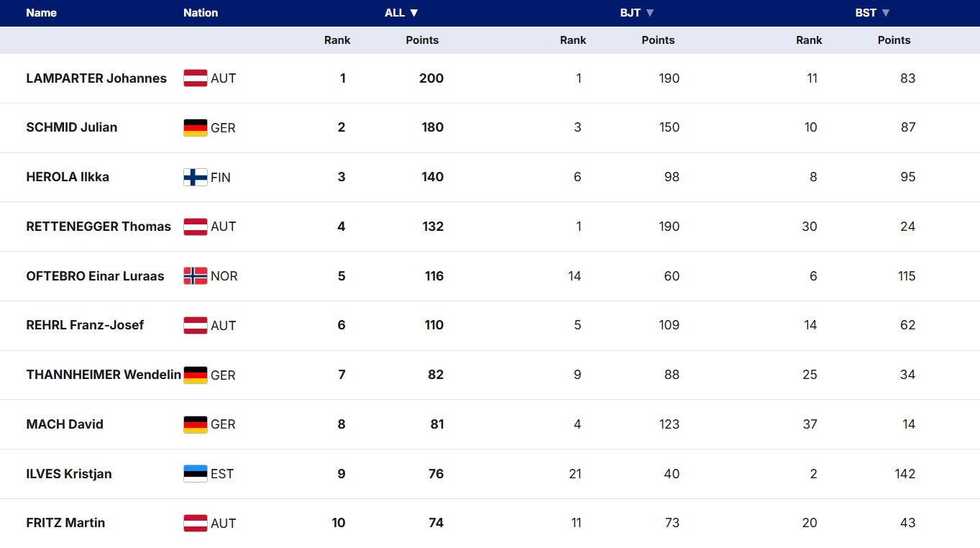Click German flag next to SCHMID Julian

[x=196, y=128]
